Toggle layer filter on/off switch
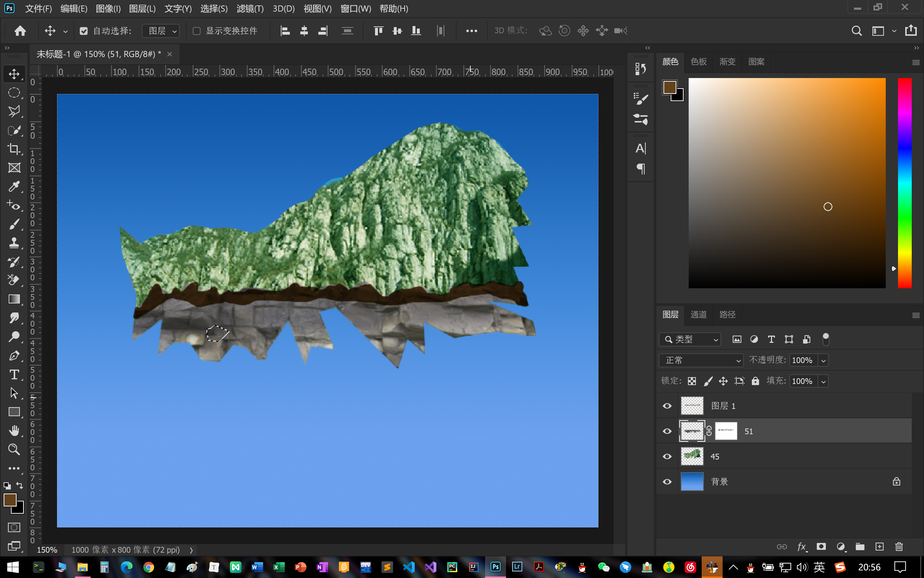The width and height of the screenshot is (924, 578). [x=825, y=339]
